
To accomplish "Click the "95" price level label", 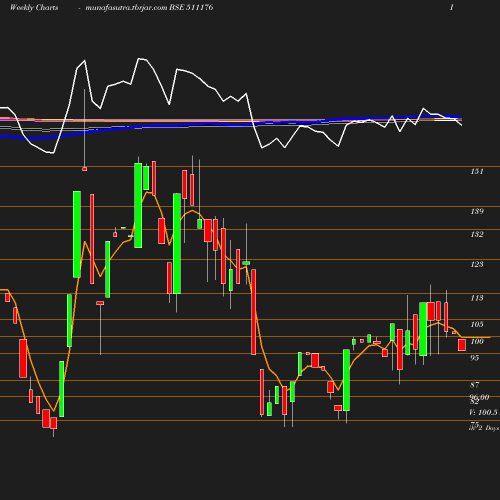I will click(x=475, y=358).
